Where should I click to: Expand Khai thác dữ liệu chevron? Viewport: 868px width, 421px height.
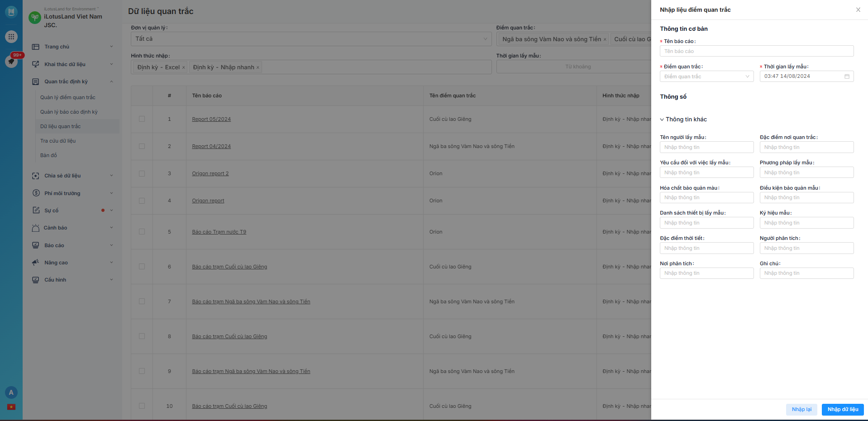tap(111, 64)
